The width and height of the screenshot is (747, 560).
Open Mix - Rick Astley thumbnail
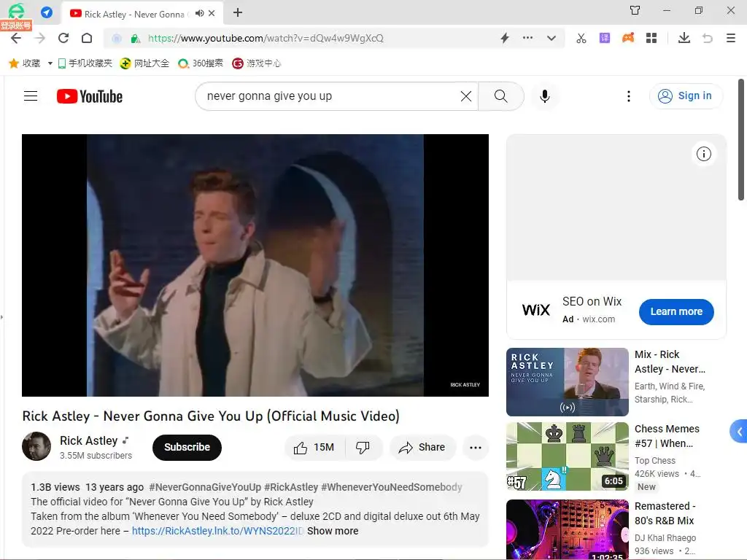click(x=568, y=382)
